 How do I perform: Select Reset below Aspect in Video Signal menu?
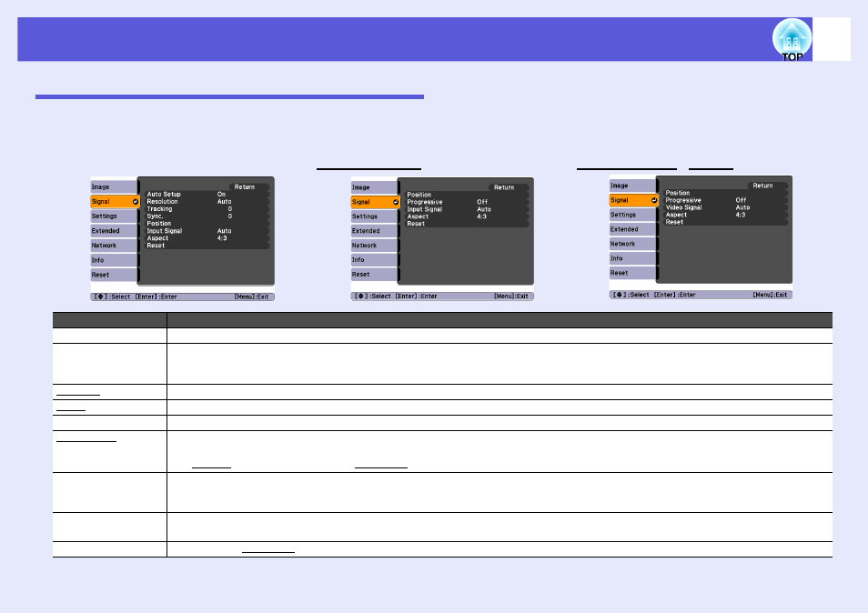pyautogui.click(x=674, y=222)
